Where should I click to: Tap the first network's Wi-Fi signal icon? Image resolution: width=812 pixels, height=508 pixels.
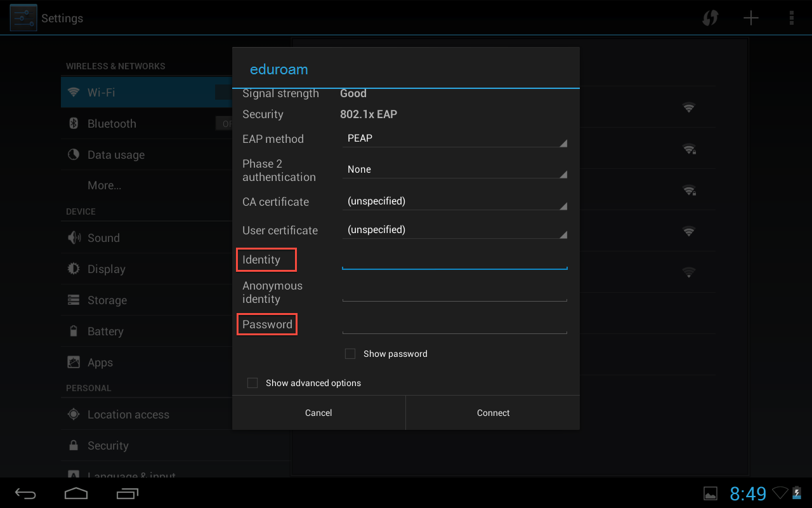click(x=689, y=107)
